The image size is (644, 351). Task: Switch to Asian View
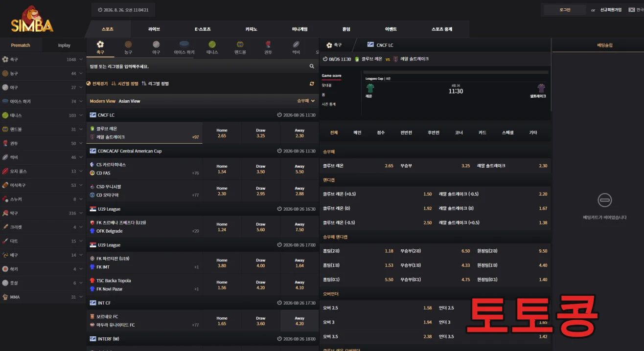tap(130, 101)
